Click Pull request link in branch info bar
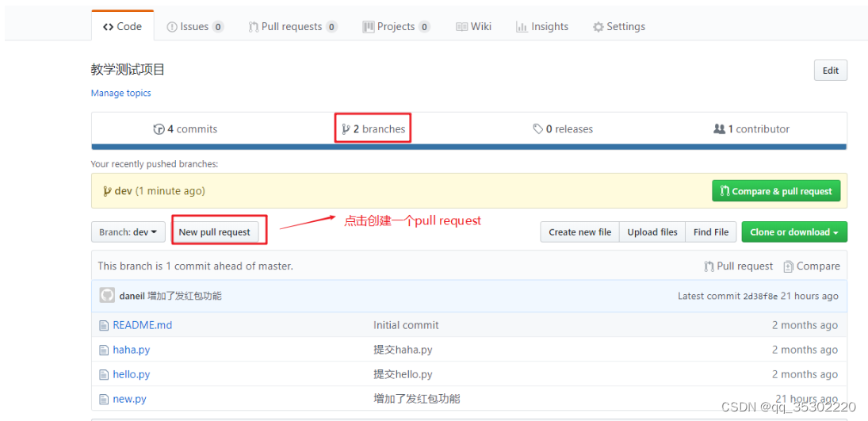Screen dimensions: 868x421 click(x=739, y=266)
